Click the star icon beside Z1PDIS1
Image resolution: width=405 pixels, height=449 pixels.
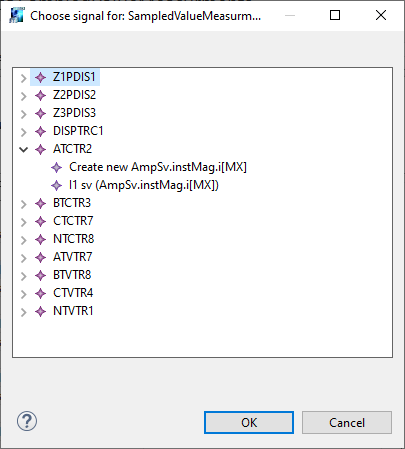click(40, 78)
